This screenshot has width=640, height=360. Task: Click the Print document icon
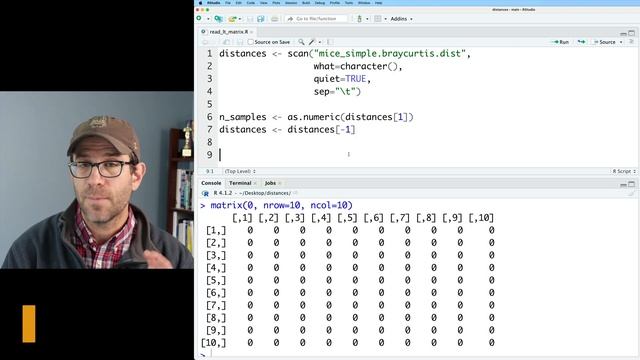(275, 19)
